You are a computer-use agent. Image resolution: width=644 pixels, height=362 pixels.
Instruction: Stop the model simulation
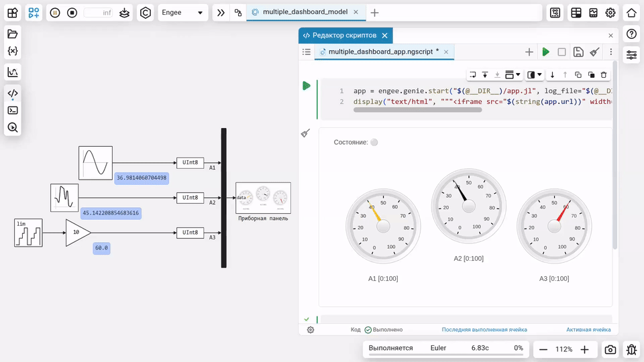[x=72, y=13]
